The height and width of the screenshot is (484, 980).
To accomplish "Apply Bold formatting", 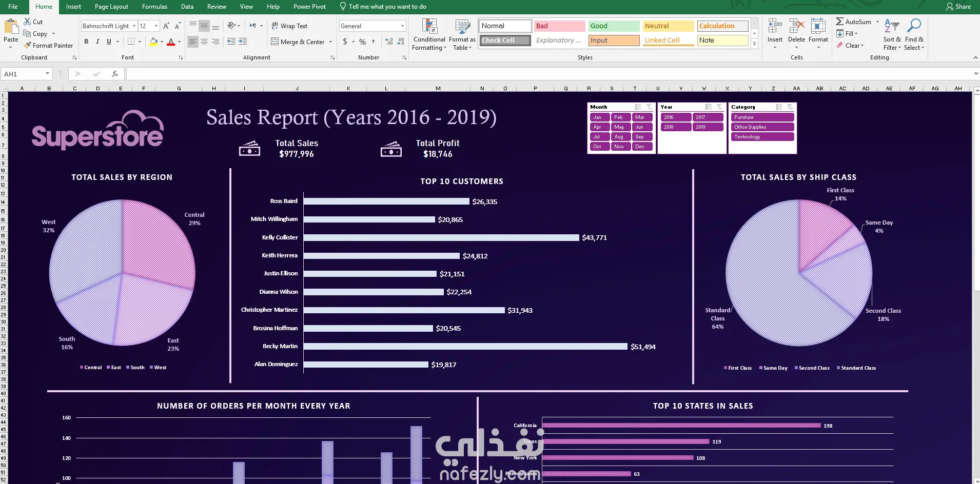I will click(86, 42).
